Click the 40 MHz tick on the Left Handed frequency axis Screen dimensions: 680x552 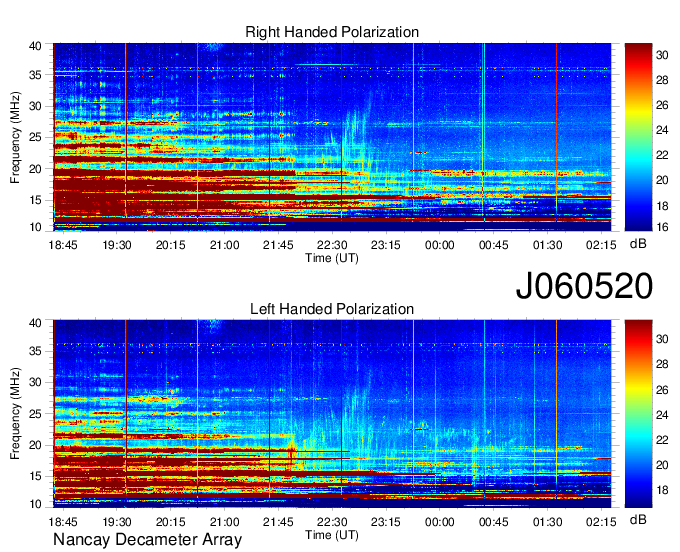[x=36, y=323]
